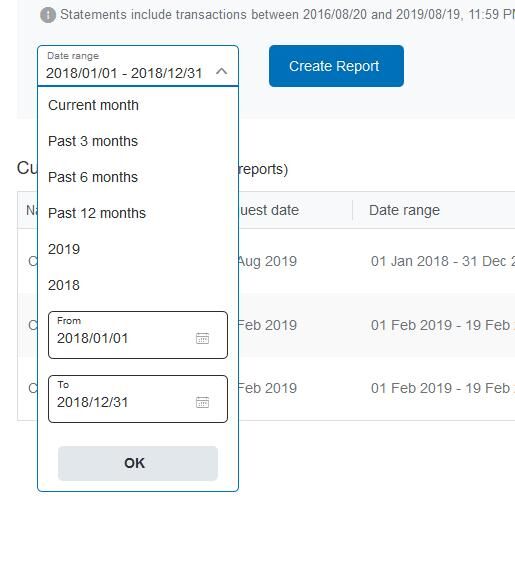Open the To date calendar icon

[x=203, y=402]
